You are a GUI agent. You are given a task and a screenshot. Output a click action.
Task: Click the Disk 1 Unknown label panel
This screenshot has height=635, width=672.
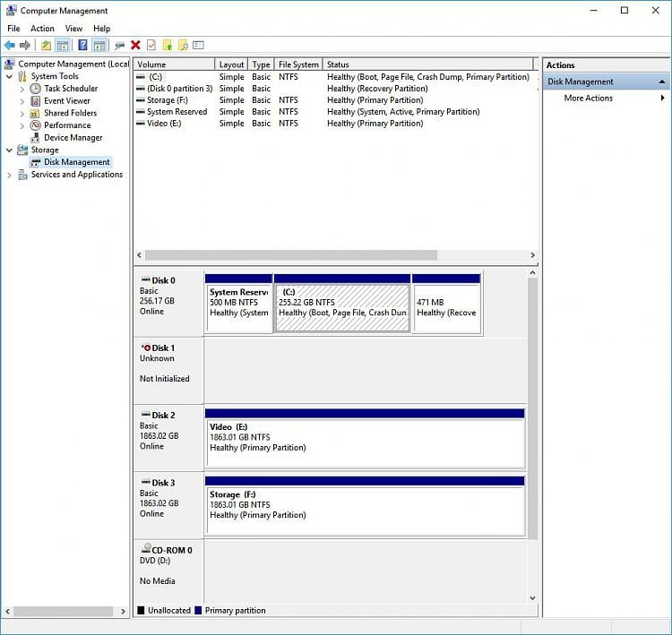pos(168,370)
